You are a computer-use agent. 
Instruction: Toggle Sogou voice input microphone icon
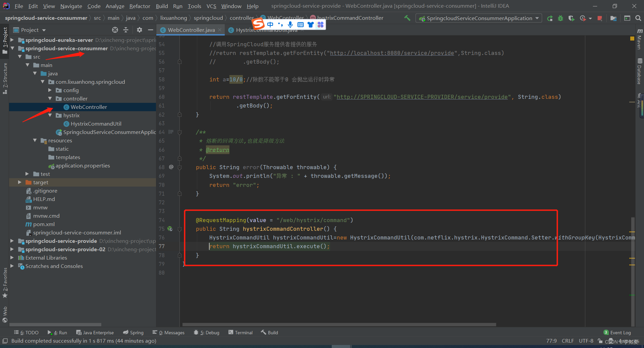pos(290,24)
